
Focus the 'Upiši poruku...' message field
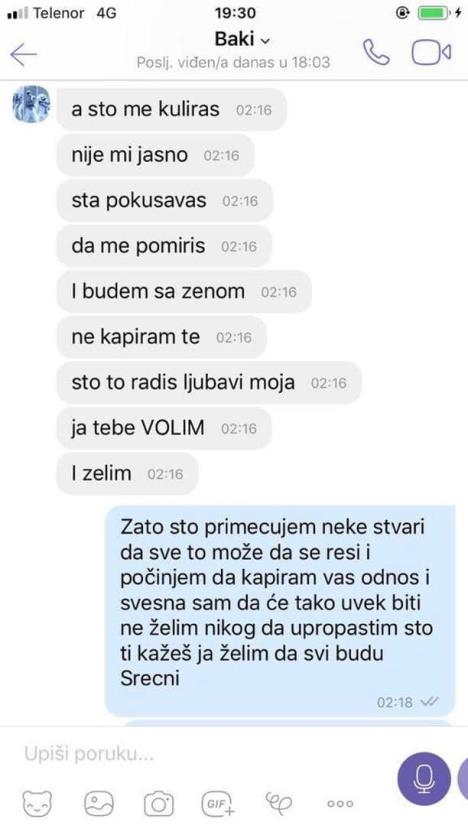(207, 754)
